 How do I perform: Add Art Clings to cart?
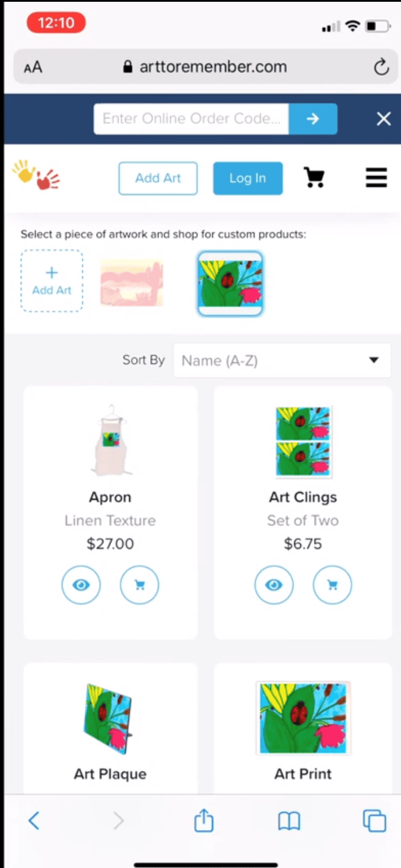332,585
